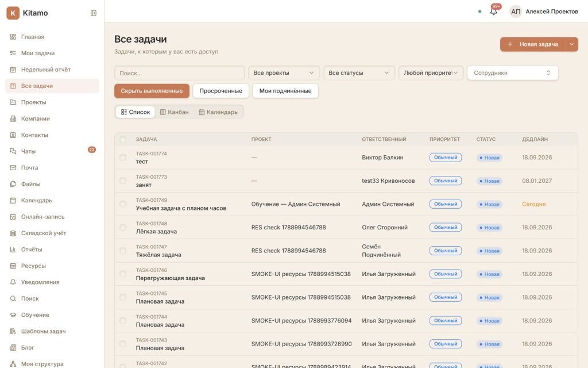Viewport: 588px width, 368px height.
Task: Click the Поиск... search field
Action: click(180, 73)
